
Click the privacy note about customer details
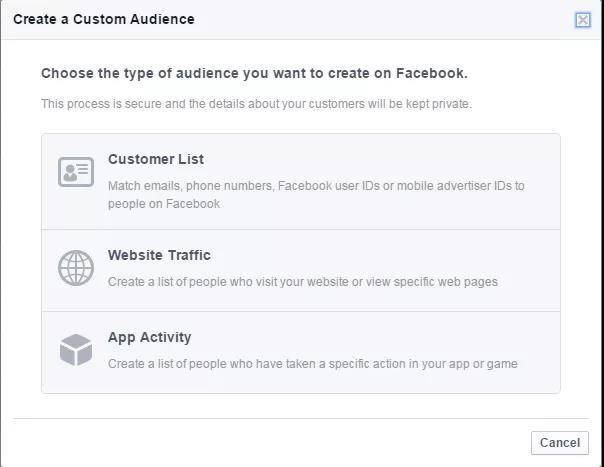(x=256, y=104)
